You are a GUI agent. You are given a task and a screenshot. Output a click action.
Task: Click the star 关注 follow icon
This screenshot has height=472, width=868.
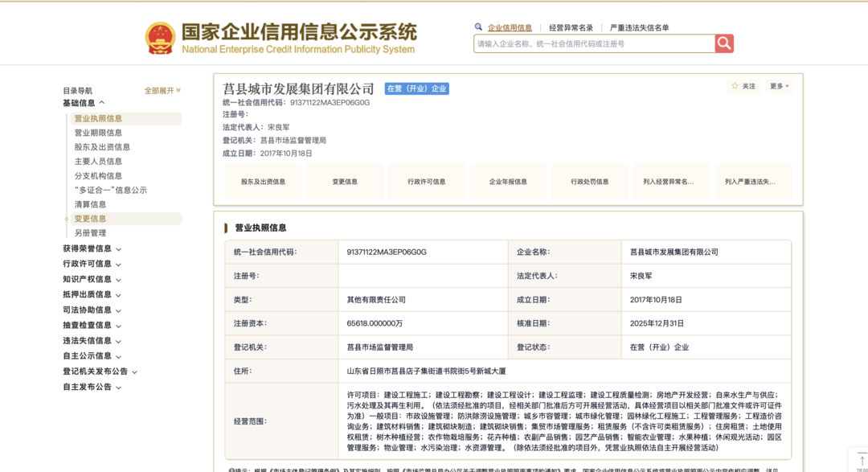pyautogui.click(x=735, y=86)
